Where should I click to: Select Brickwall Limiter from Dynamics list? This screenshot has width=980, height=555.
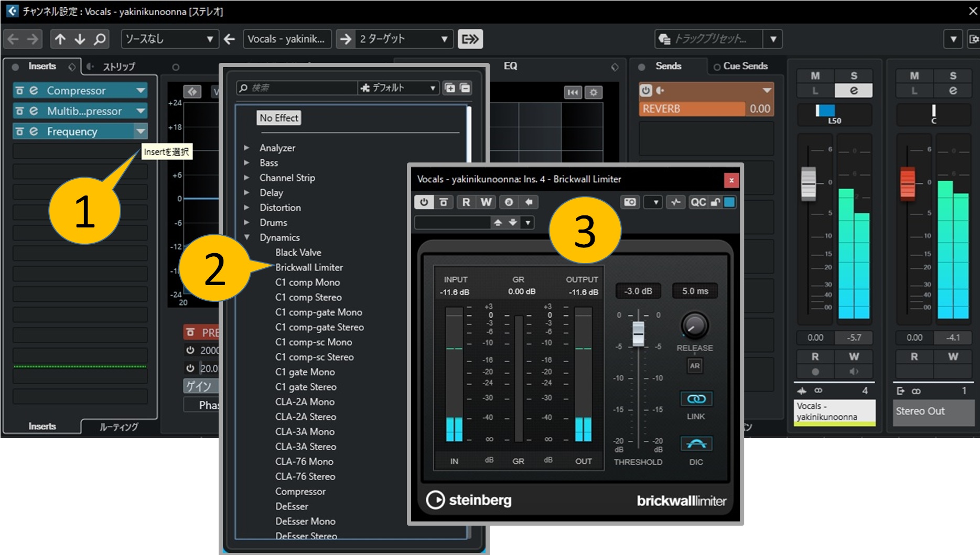pos(309,267)
